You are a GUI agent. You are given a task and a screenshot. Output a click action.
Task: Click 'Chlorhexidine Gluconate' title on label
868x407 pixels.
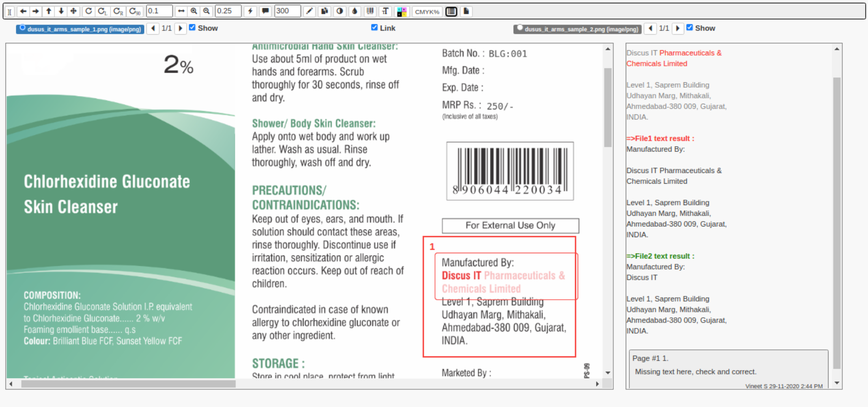[107, 182]
